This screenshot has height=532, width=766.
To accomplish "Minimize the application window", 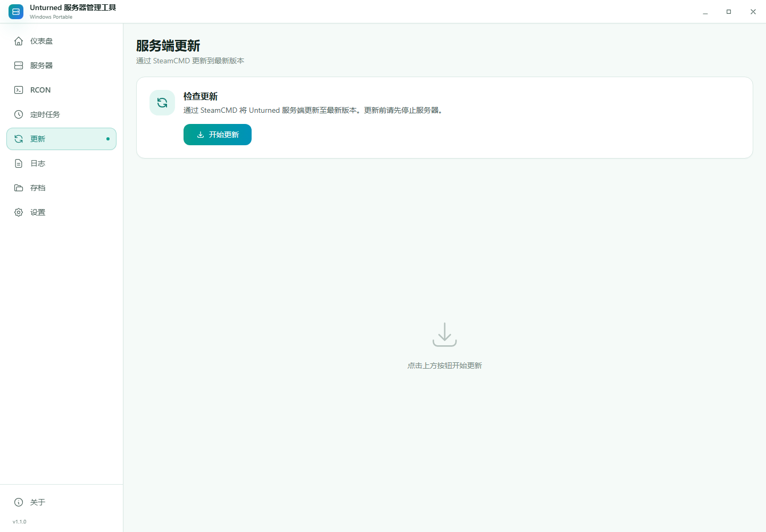I will [x=705, y=12].
